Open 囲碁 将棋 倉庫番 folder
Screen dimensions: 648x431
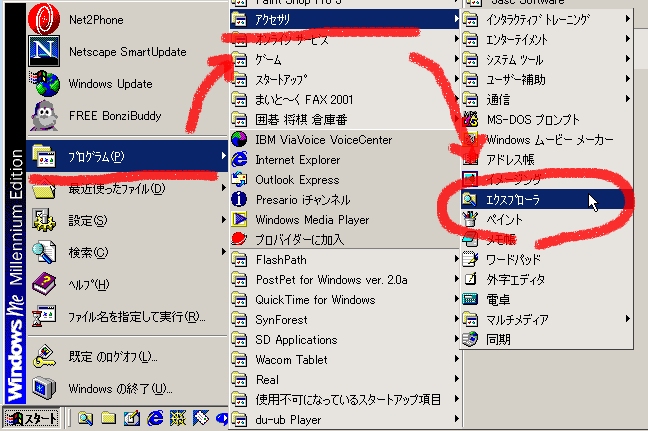click(x=344, y=119)
